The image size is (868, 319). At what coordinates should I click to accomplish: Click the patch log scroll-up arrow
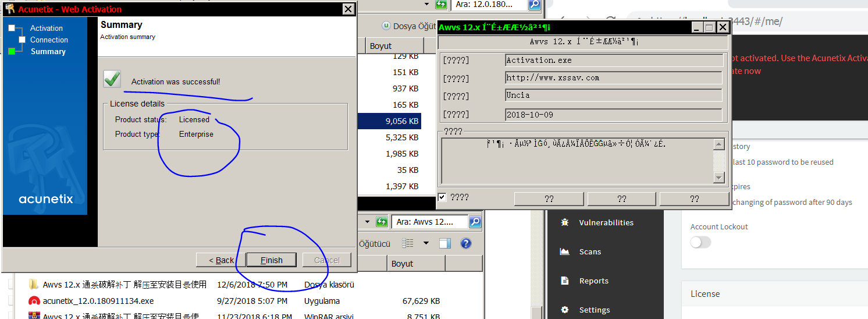pos(719,144)
